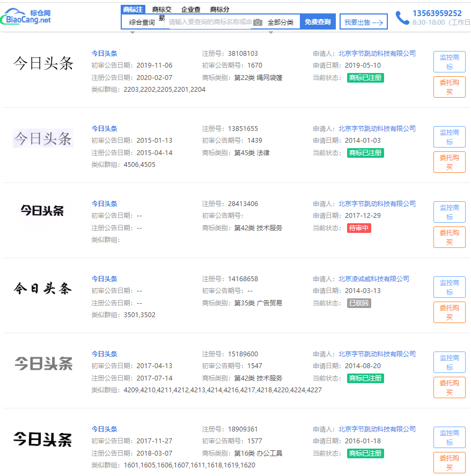Image resolution: width=471 pixels, height=476 pixels.
Task: Open 今日头条 title link above 初审公告日期 2017-11-27
Action: tap(105, 429)
